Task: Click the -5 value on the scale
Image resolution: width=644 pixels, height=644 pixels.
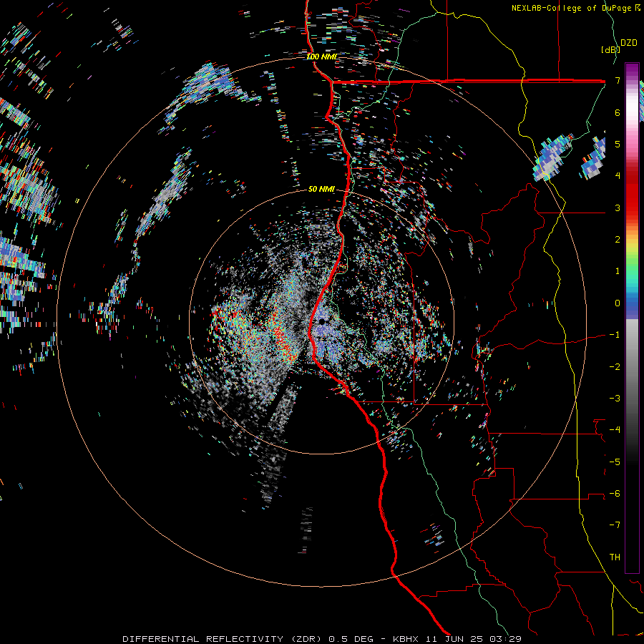Action: point(615,462)
